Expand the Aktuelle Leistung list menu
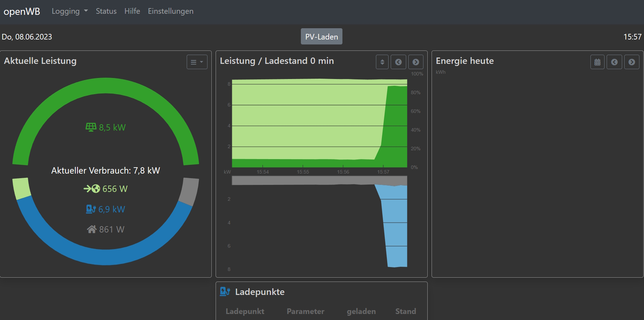Screen dimensions: 644x320 [197, 62]
